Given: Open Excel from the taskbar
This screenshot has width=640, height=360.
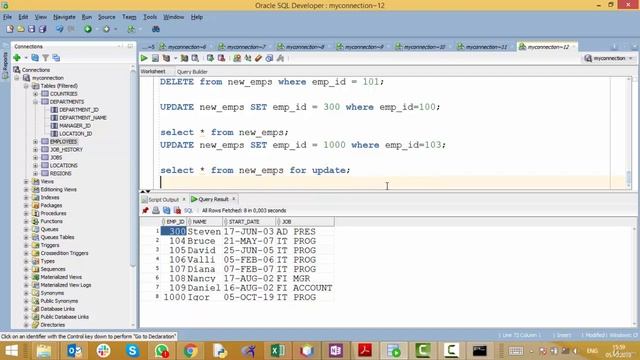Looking at the screenshot, I should click(x=278, y=350).
